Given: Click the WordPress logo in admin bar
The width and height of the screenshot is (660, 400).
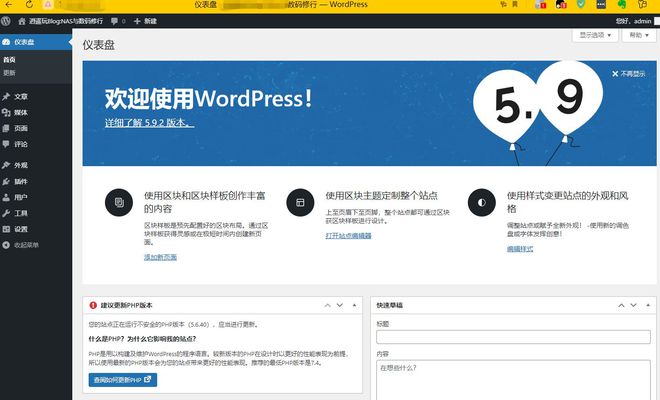Looking at the screenshot, I should point(8,21).
